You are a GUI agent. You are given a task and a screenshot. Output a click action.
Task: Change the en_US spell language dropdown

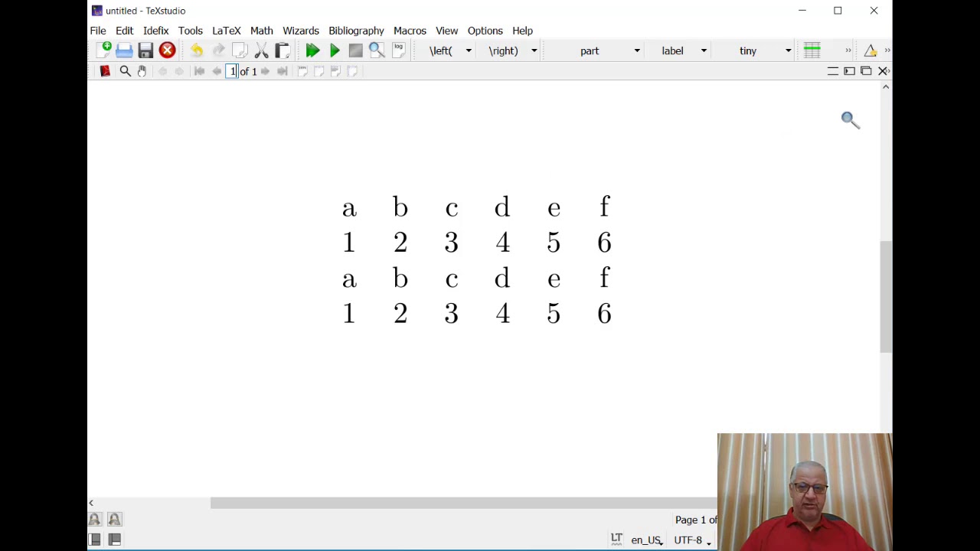click(647, 540)
